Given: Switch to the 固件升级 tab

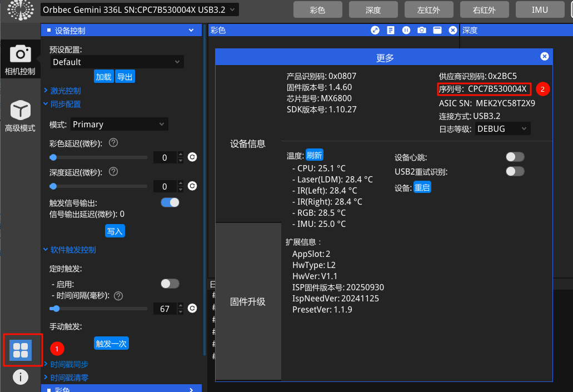Looking at the screenshot, I should point(248,302).
